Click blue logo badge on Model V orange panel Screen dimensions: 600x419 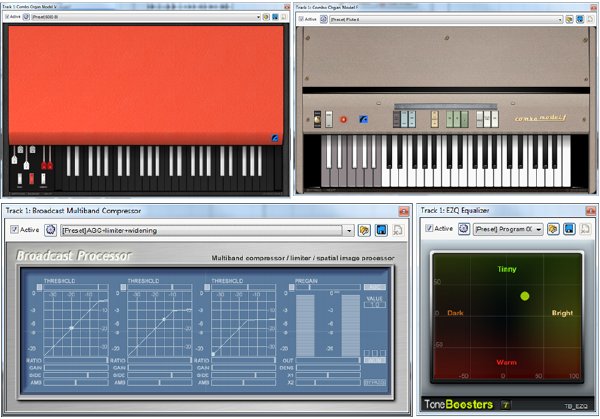275,138
